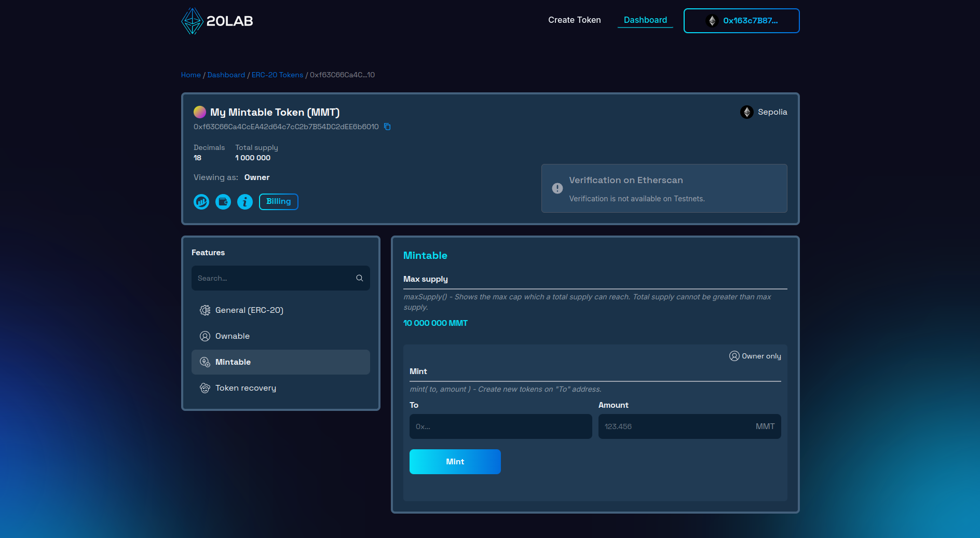Click the Owner only user icon
The width and height of the screenshot is (980, 538).
734,356
